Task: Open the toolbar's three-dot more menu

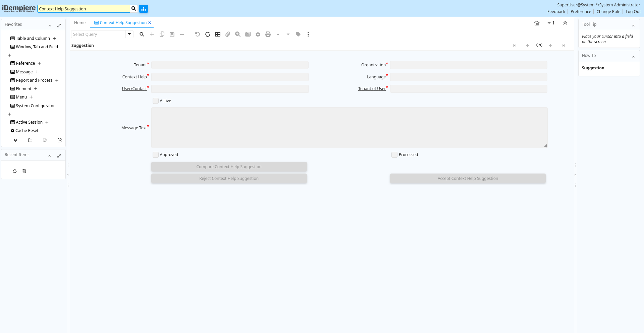Action: pos(308,34)
